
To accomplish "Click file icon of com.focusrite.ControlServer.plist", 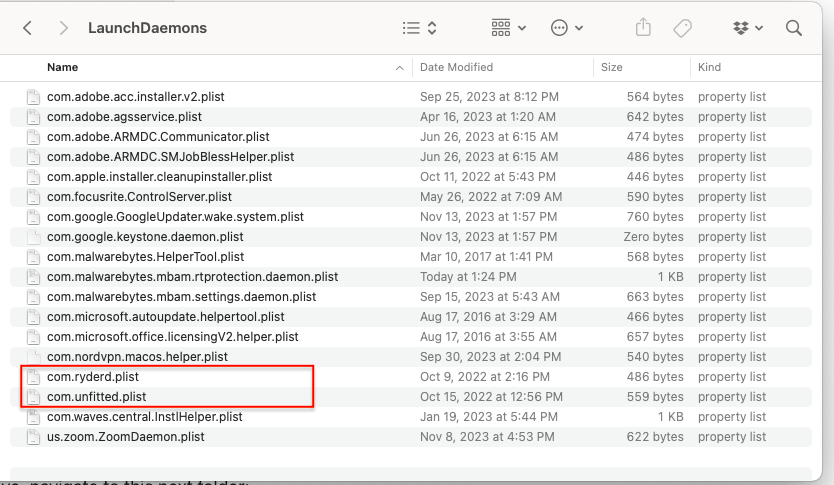I will coord(34,197).
